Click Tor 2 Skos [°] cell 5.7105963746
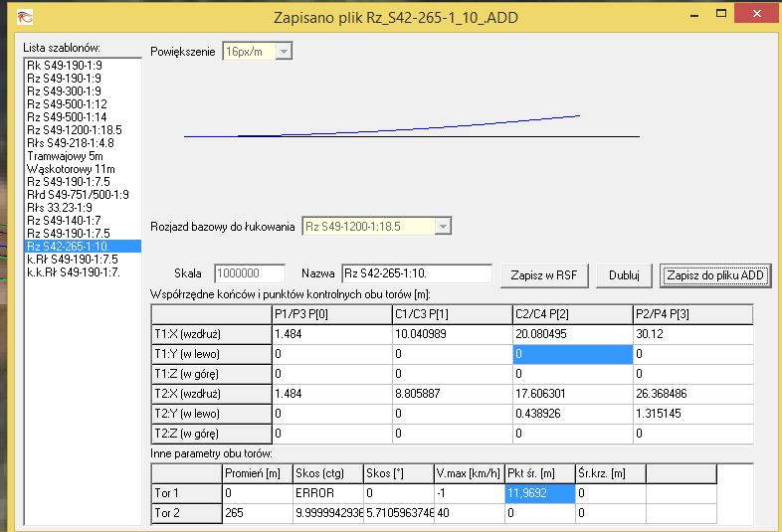782x532 pixels. [399, 513]
